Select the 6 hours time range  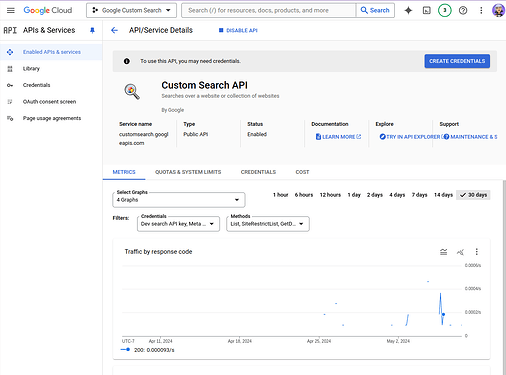pyautogui.click(x=304, y=195)
